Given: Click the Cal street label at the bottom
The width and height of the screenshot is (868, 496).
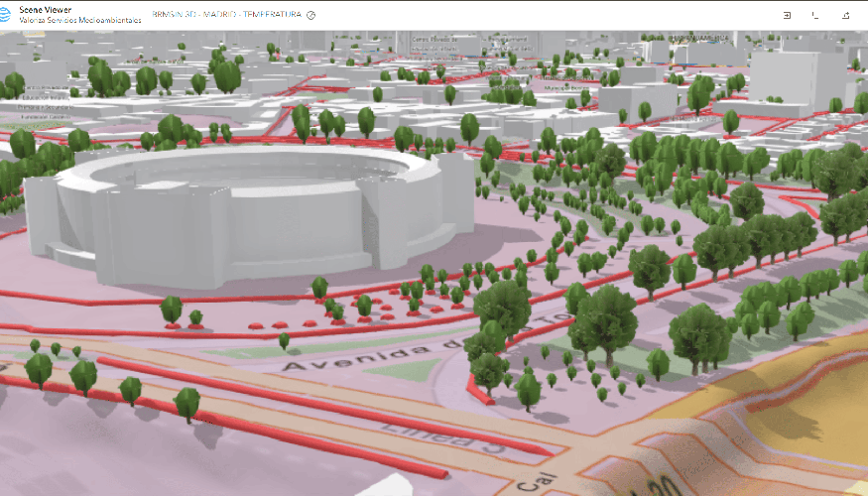Looking at the screenshot, I should 529,480.
